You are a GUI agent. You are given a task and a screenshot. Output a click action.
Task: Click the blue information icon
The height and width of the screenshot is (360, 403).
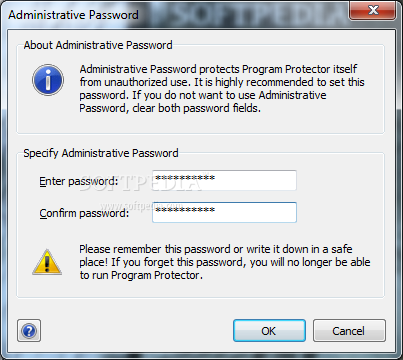[48, 80]
